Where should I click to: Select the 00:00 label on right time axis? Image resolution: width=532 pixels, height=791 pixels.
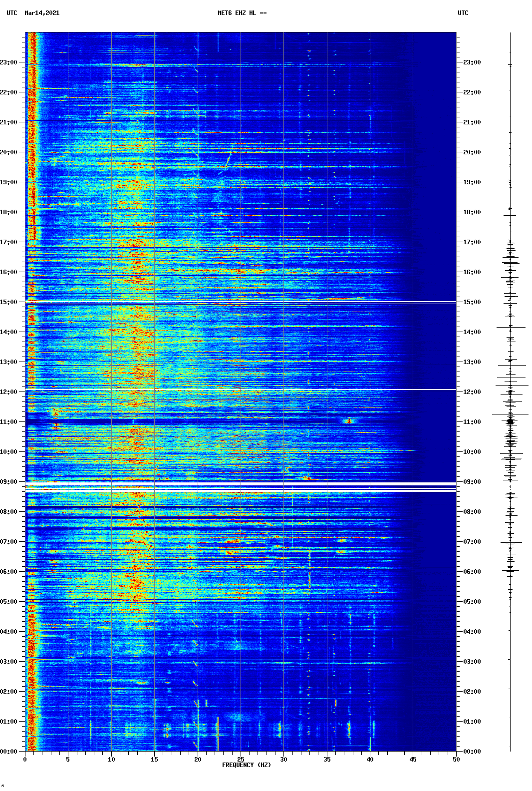pyautogui.click(x=472, y=752)
